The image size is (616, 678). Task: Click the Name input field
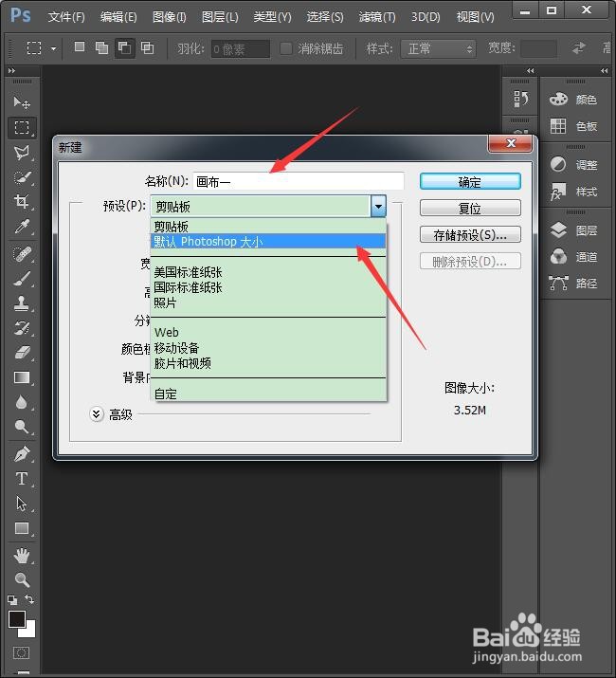tap(299, 181)
